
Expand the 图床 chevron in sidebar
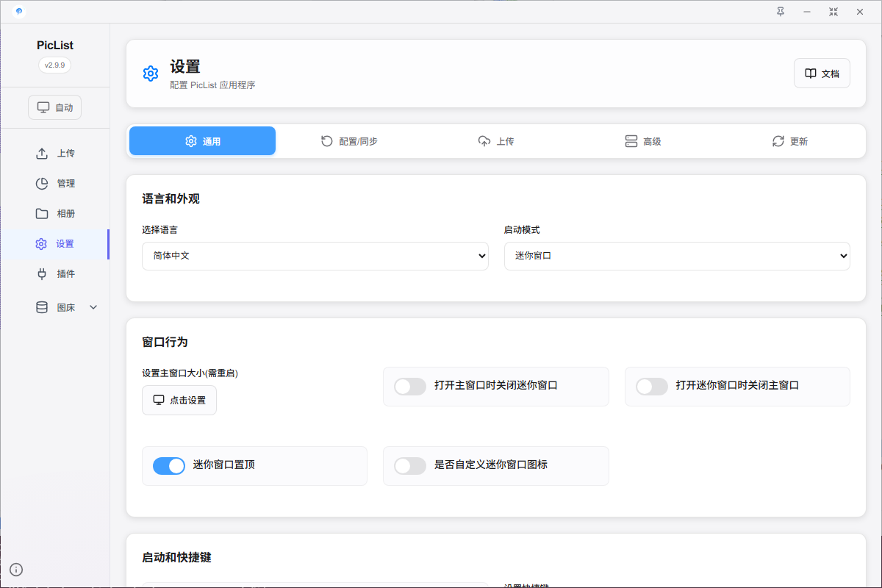(93, 307)
